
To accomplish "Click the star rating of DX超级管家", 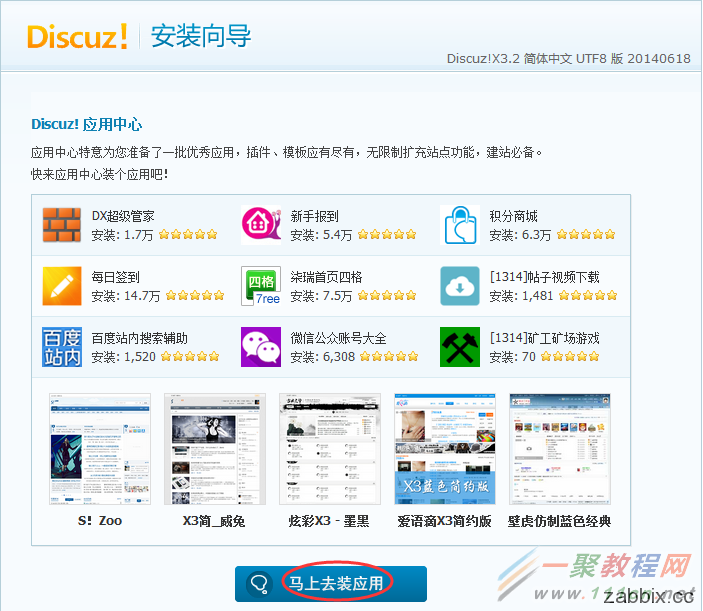I will click(188, 234).
